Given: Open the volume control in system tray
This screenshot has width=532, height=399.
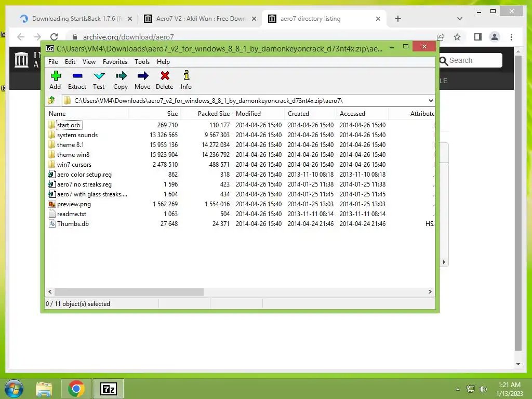Looking at the screenshot, I should click(x=483, y=389).
